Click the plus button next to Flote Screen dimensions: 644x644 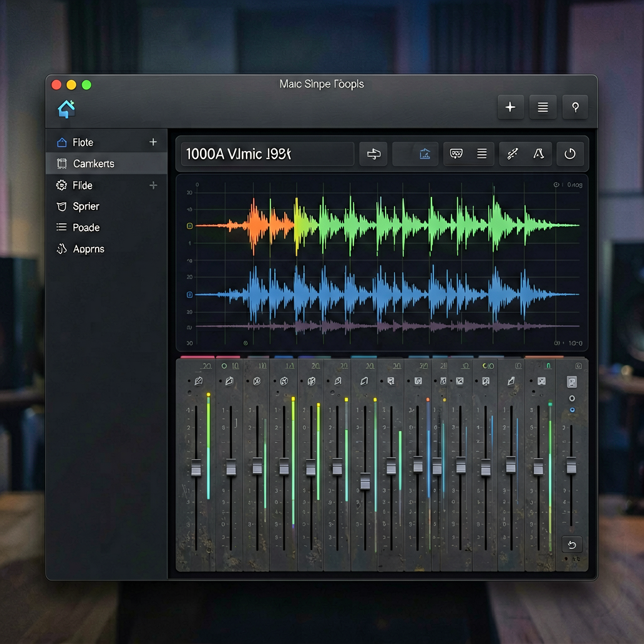[153, 142]
